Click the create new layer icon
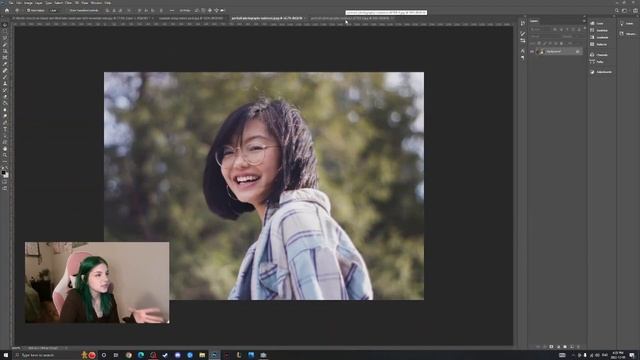Image resolution: width=640 pixels, height=360 pixels. pos(571,347)
